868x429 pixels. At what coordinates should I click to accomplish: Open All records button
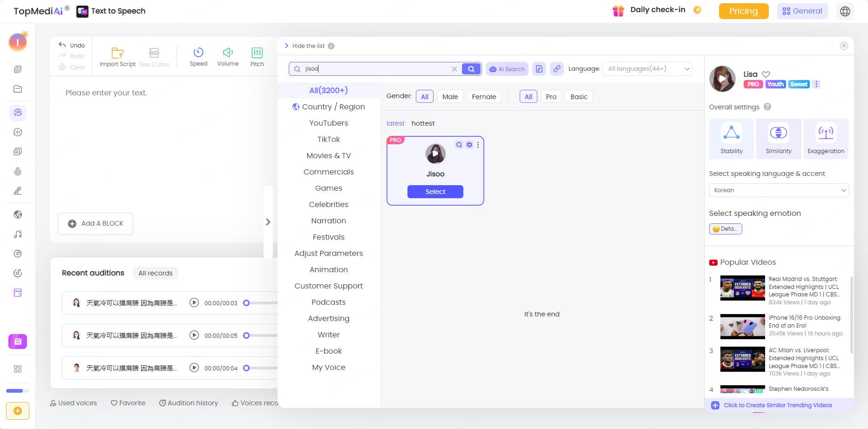point(156,273)
